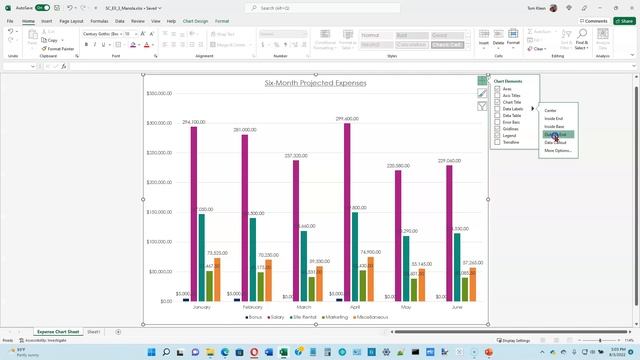640x360 pixels.
Task: Switch to the Chart Design tab
Action: coord(196,21)
